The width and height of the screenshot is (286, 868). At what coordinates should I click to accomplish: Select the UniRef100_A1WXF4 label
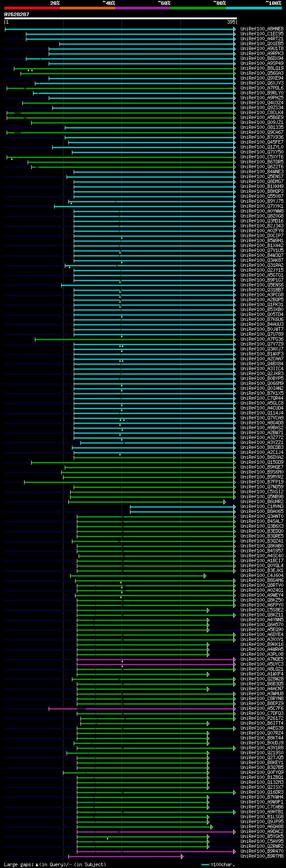pyautogui.click(x=262, y=674)
